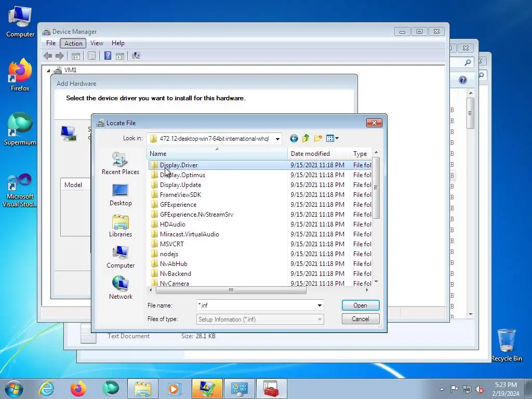Image resolution: width=532 pixels, height=399 pixels.
Task: Open the File menu in Device Manager
Action: coord(51,43)
